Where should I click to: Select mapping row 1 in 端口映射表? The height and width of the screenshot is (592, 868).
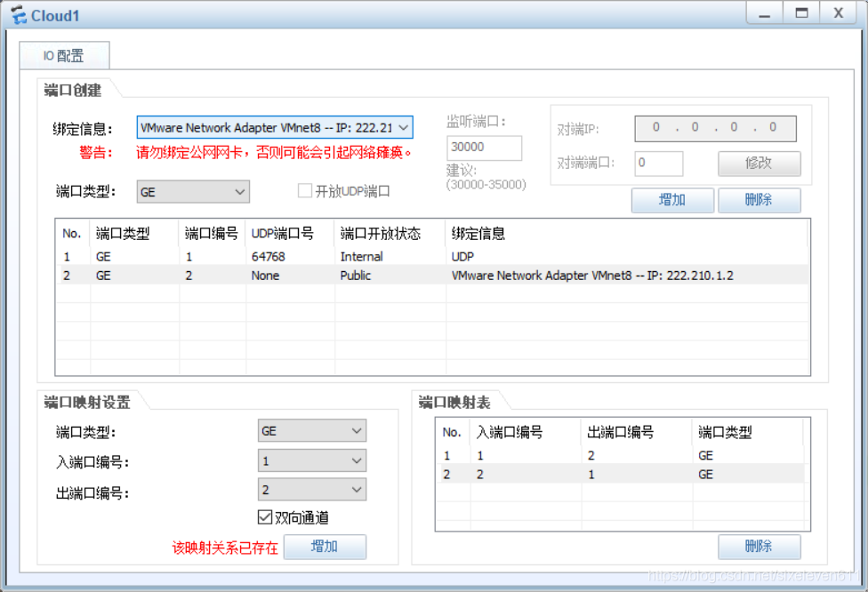pos(620,455)
